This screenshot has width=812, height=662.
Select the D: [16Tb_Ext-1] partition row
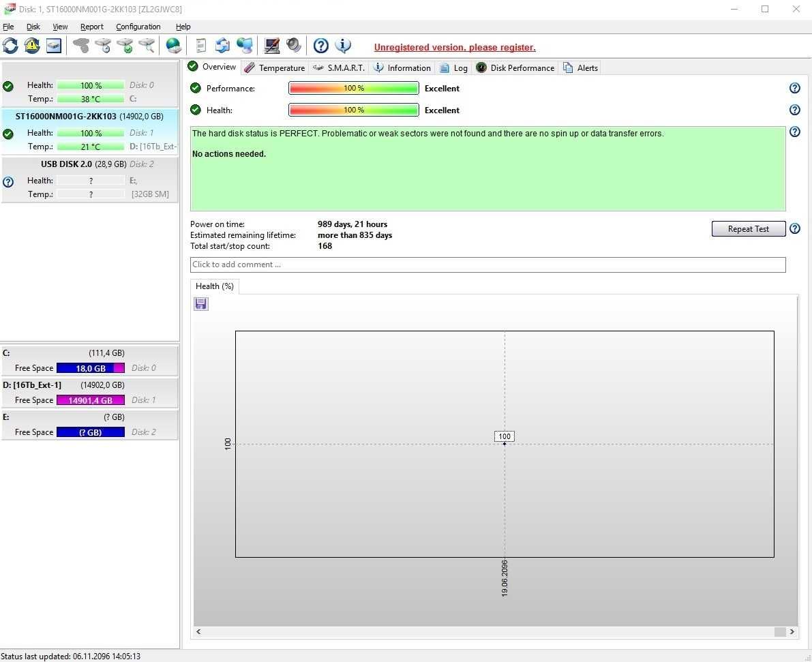click(x=89, y=393)
